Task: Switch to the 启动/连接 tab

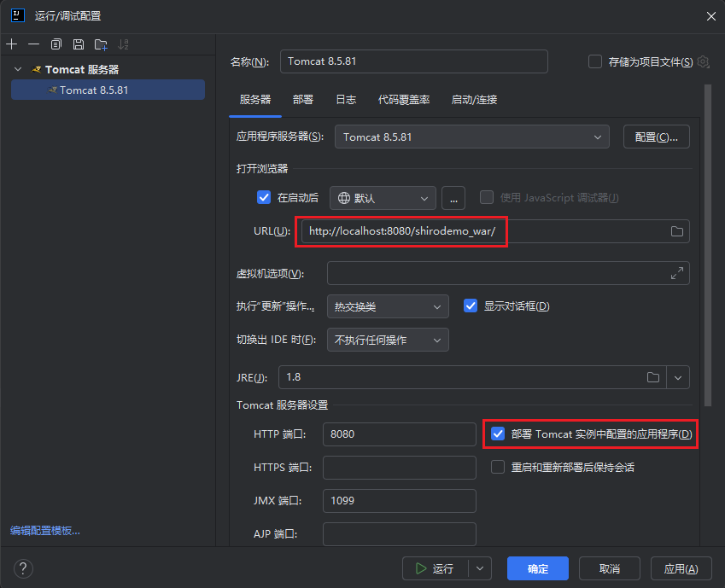Action: click(474, 100)
